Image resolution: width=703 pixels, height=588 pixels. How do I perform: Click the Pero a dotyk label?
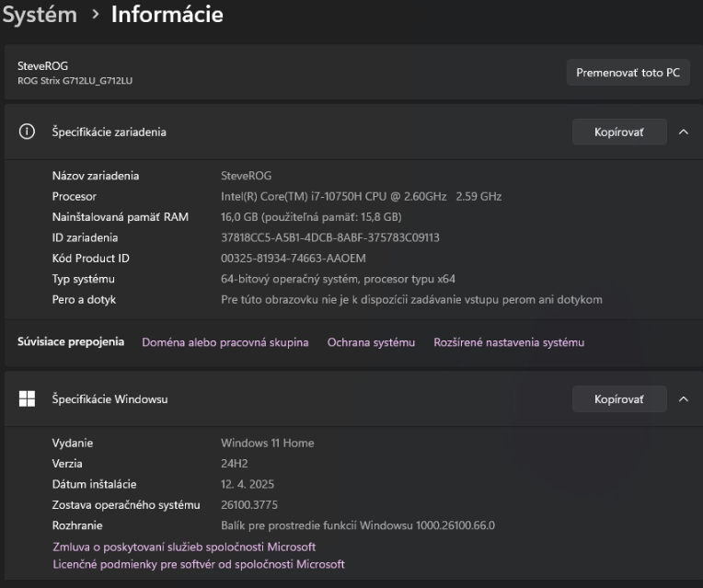click(x=84, y=299)
